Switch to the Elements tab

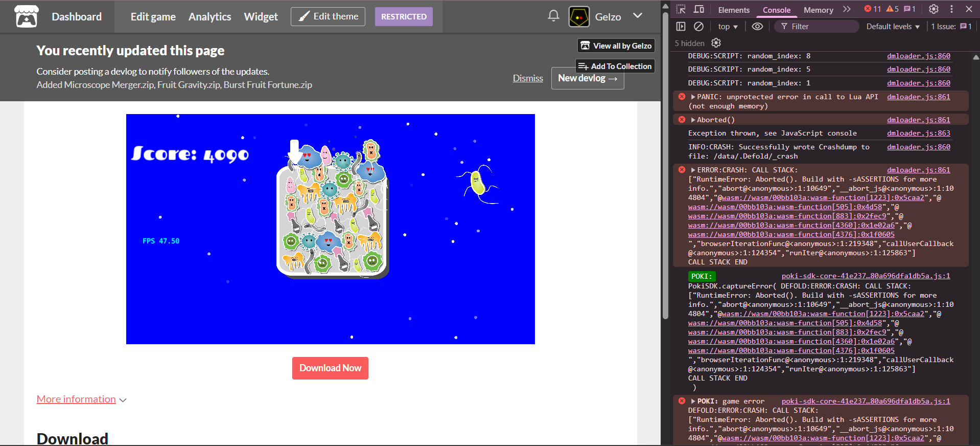click(x=733, y=10)
